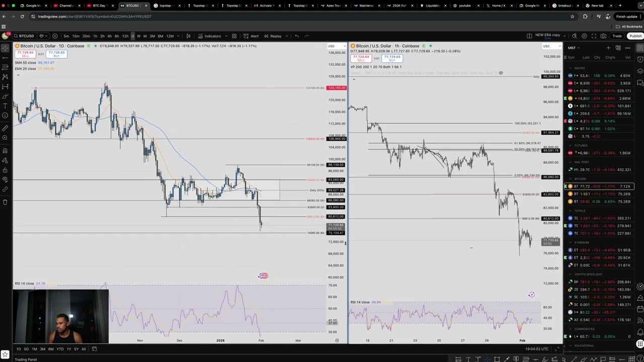Toggle hide all drawings eye icon
644x362 pixels.
coord(6,179)
